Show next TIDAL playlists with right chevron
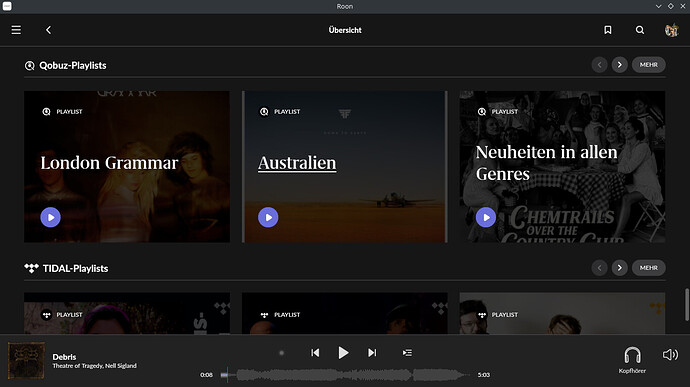Screen dimensions: 690x387 click(x=620, y=268)
